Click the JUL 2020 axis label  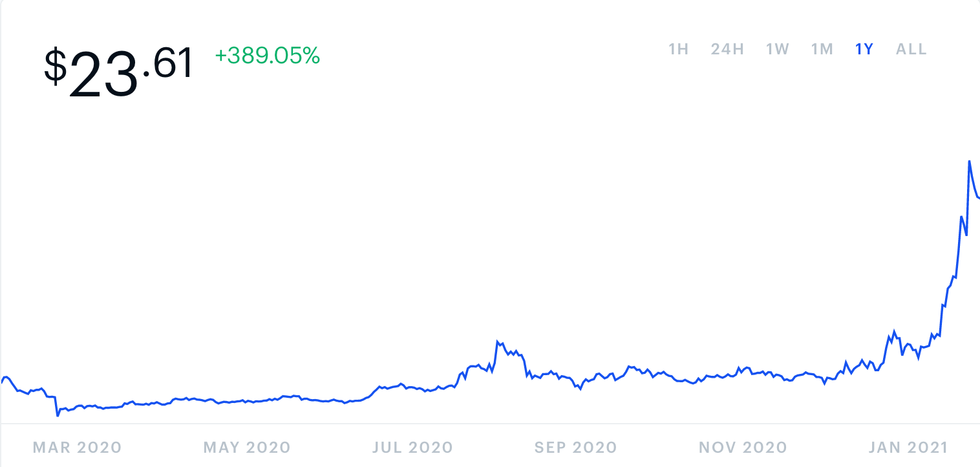click(414, 447)
